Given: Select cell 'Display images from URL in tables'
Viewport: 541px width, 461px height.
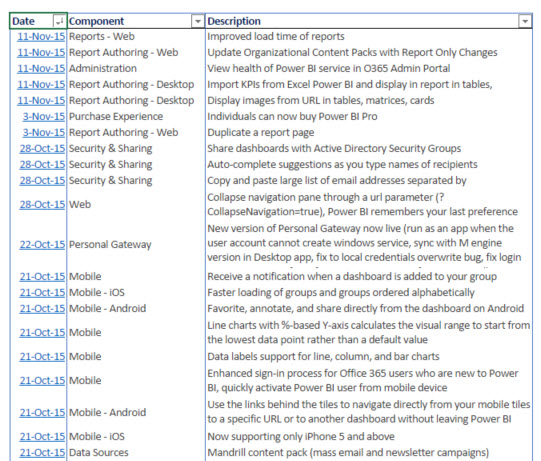Looking at the screenshot, I should pyautogui.click(x=369, y=100).
